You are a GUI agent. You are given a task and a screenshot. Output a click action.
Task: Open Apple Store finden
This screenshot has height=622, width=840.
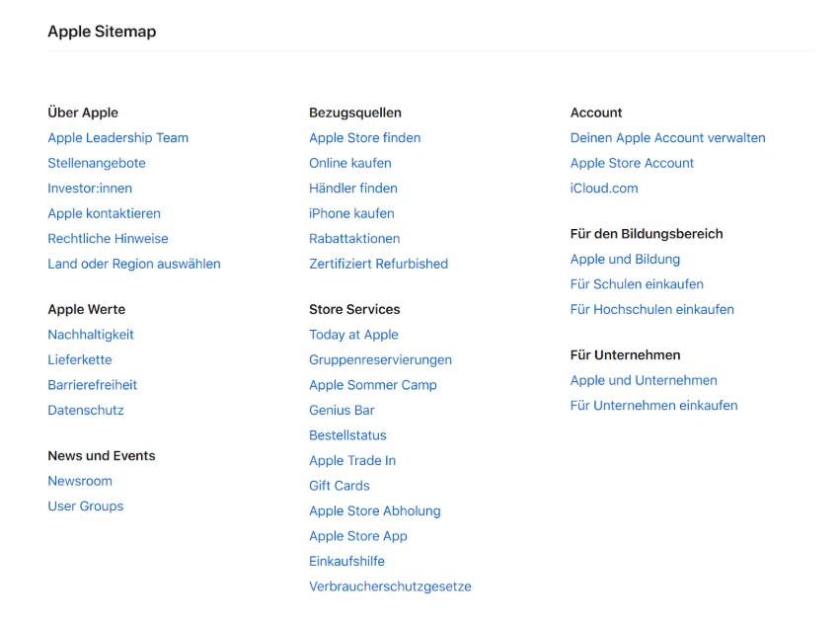[364, 137]
